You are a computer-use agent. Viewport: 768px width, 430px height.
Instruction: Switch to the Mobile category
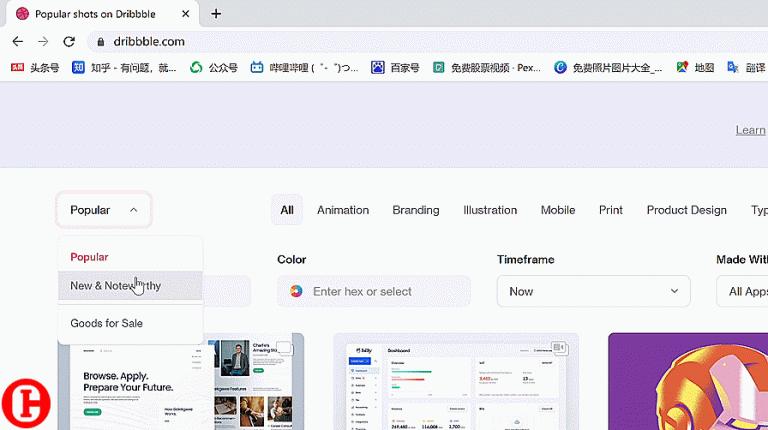point(558,210)
